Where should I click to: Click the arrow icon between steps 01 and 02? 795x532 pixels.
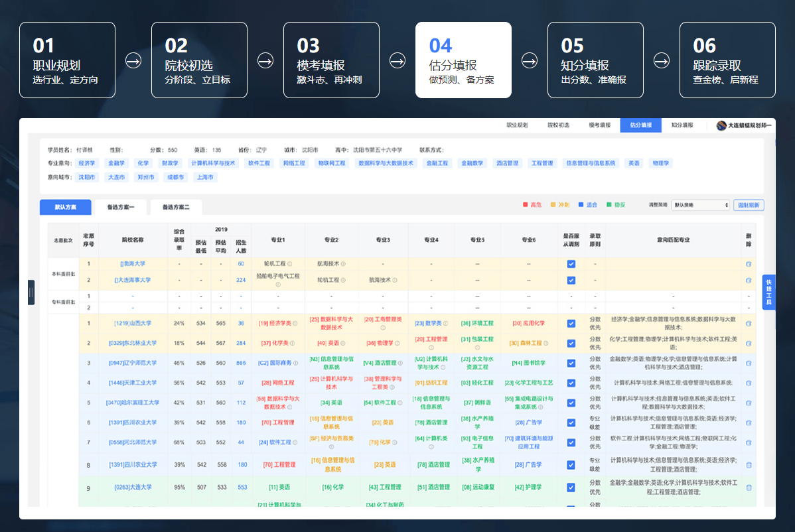coord(133,60)
